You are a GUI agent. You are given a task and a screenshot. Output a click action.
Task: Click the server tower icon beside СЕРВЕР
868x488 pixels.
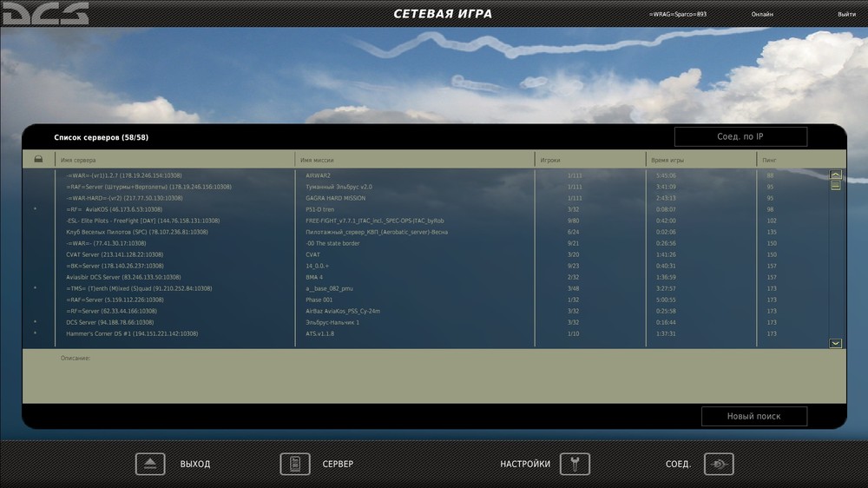click(x=294, y=464)
